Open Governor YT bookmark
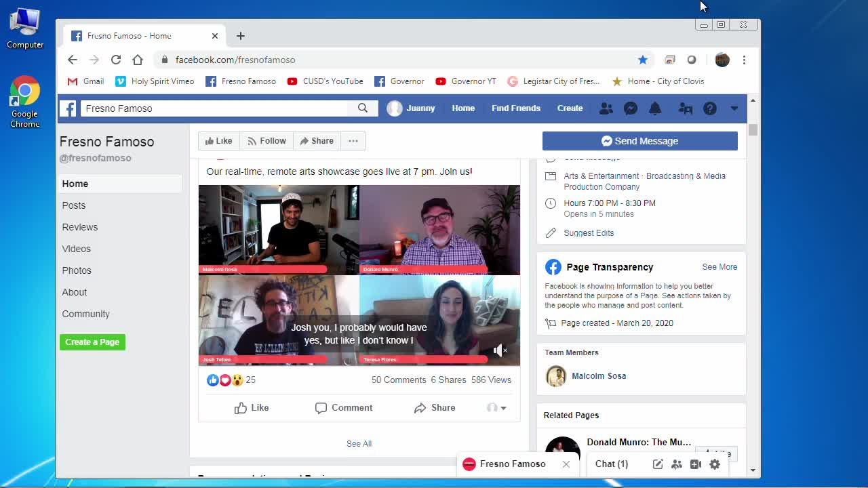This screenshot has height=488, width=868. click(x=466, y=81)
